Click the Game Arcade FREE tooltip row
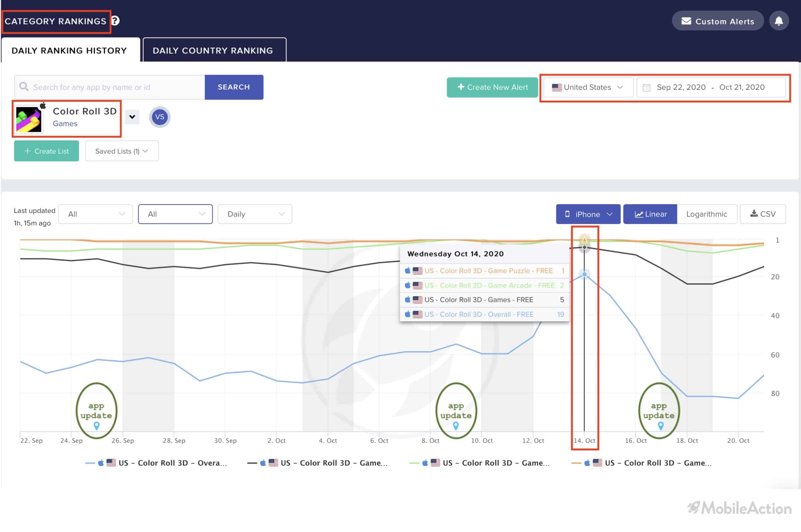Image resolution: width=801 pixels, height=532 pixels. click(x=484, y=285)
